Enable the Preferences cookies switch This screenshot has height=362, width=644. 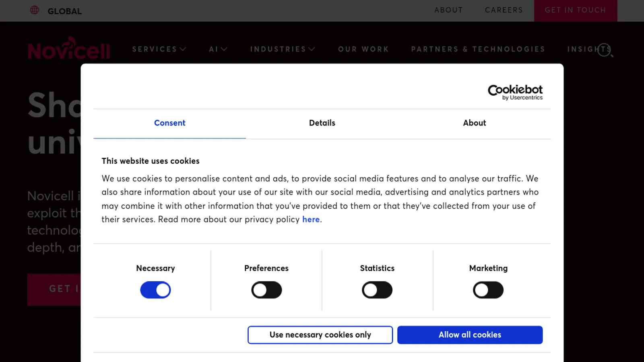[x=266, y=290]
